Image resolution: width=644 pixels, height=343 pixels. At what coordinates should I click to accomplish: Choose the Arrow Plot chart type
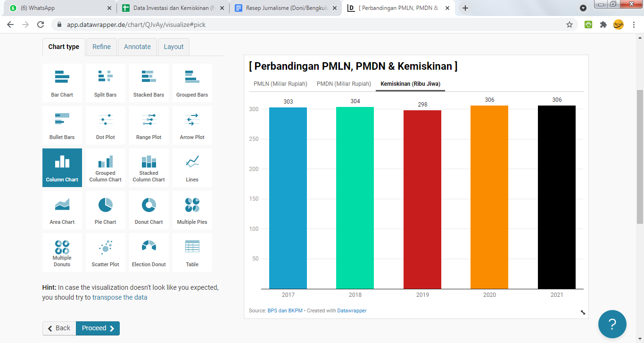(192, 125)
